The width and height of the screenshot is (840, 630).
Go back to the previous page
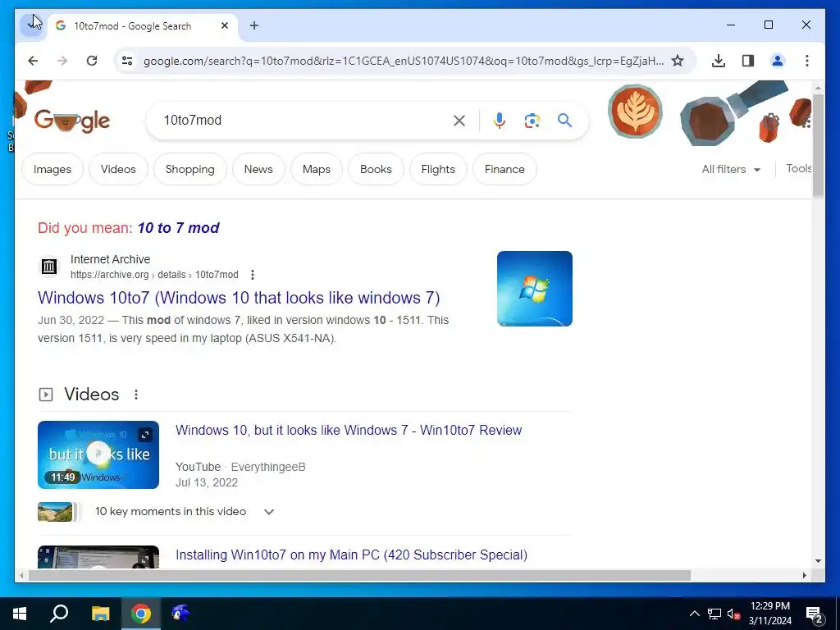pos(33,61)
